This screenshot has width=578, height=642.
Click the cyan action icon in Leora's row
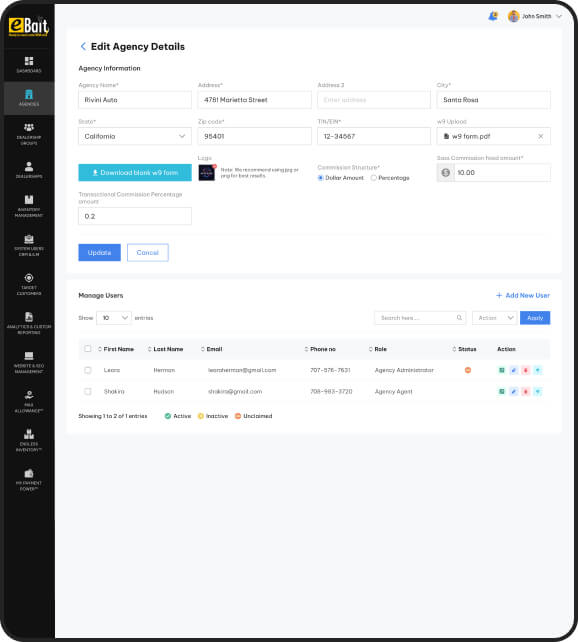pyautogui.click(x=538, y=370)
